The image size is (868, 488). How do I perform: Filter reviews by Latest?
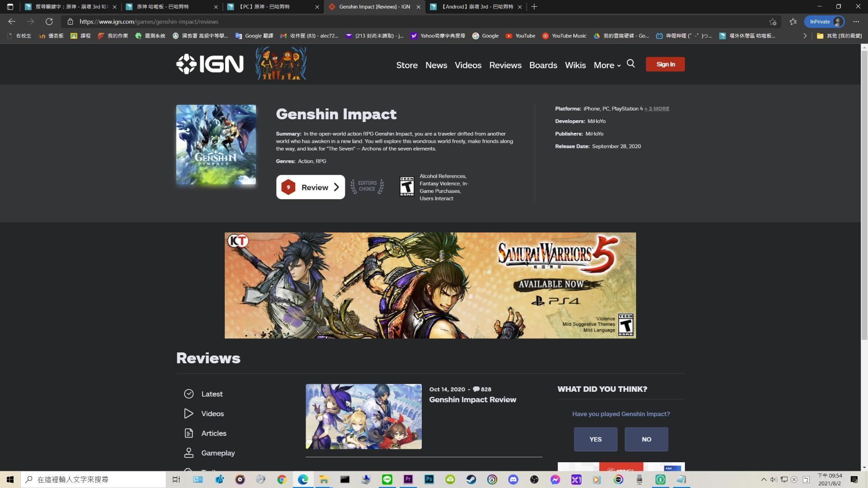[203, 394]
